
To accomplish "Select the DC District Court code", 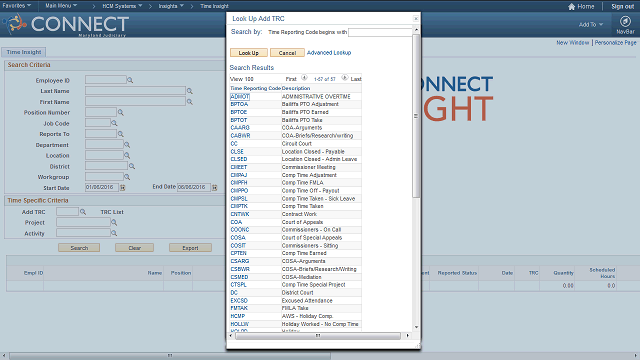I will [x=234, y=293].
